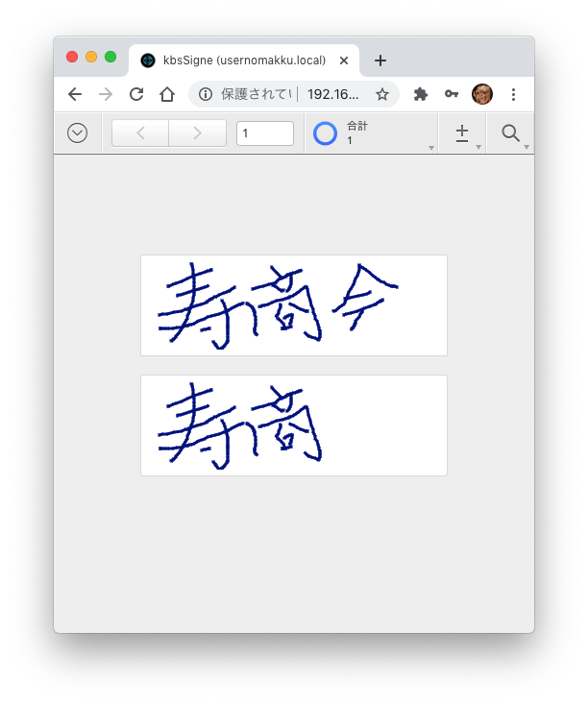Open Chrome's three-dot menu
The height and width of the screenshot is (704, 588).
click(513, 95)
